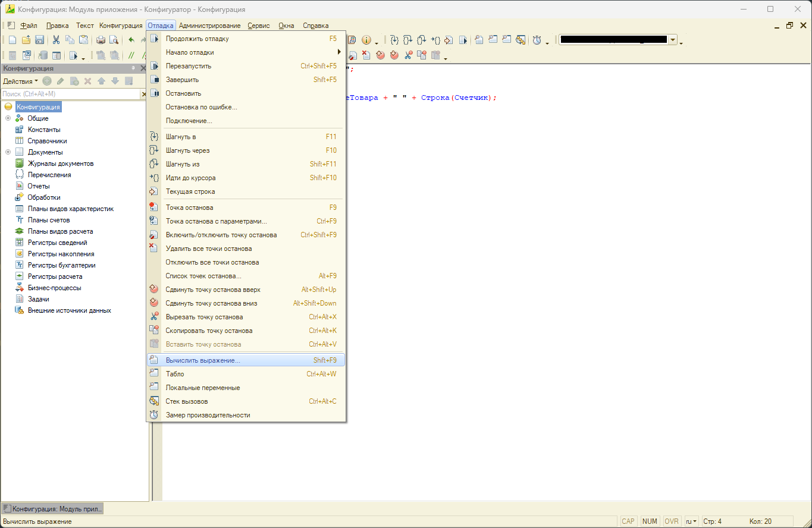Click Строка(Счетчик) in the code editor
Image resolution: width=812 pixels, height=528 pixels.
[x=456, y=98]
